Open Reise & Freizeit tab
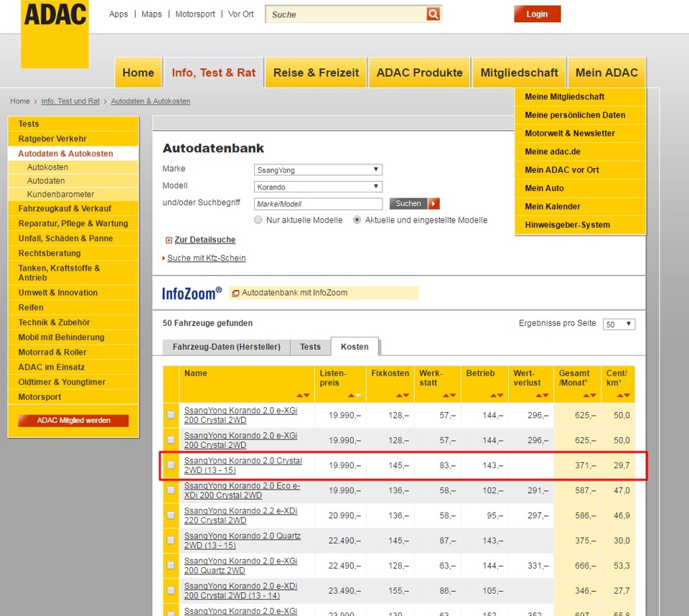This screenshot has height=616, width=689. 316,73
